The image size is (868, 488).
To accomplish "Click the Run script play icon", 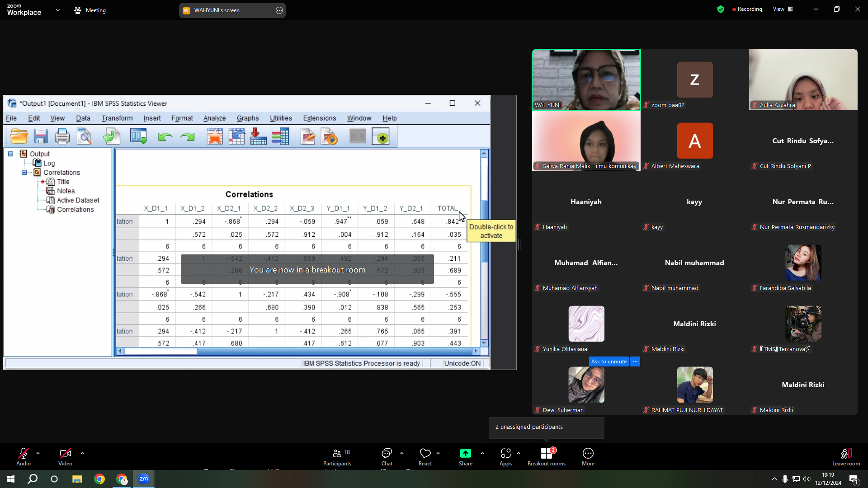I will coord(330,136).
